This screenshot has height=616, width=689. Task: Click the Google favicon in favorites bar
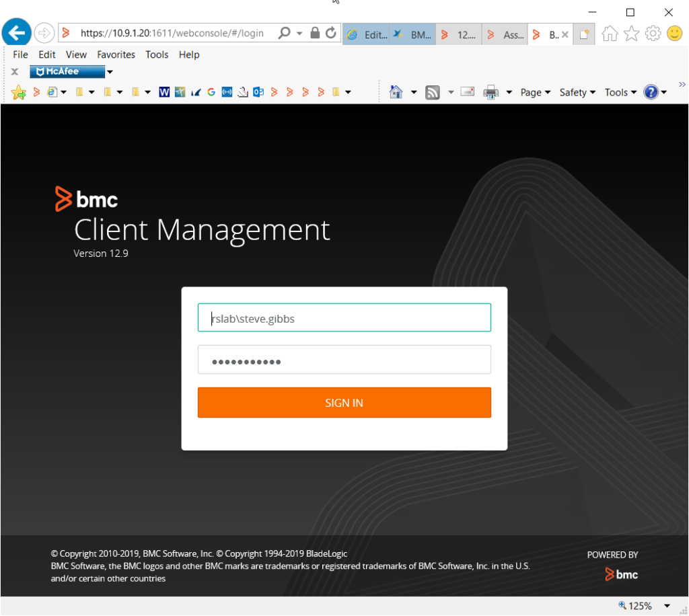211,92
